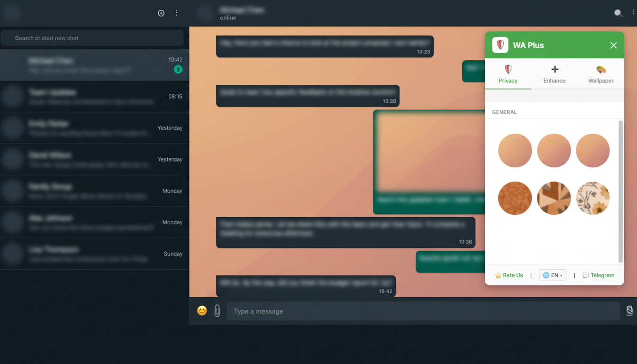Click the new chat icon in the sidebar
Image resolution: width=637 pixels, height=364 pixels.
[161, 13]
